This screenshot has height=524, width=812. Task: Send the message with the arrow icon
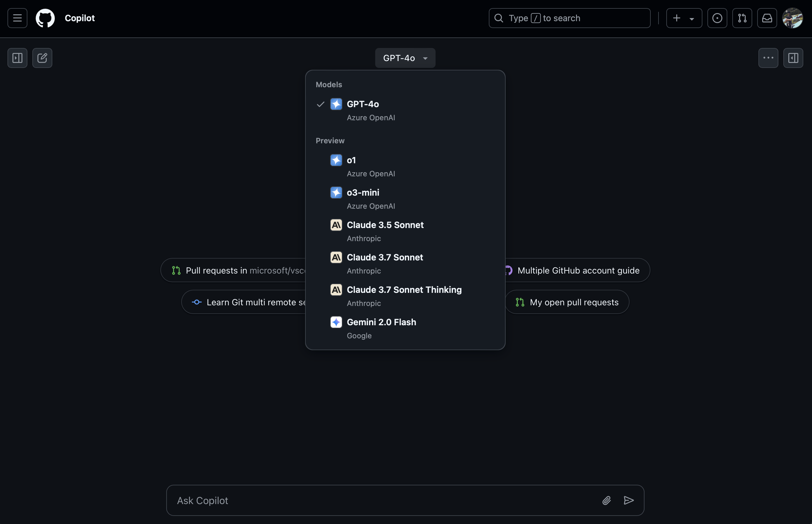(x=628, y=500)
